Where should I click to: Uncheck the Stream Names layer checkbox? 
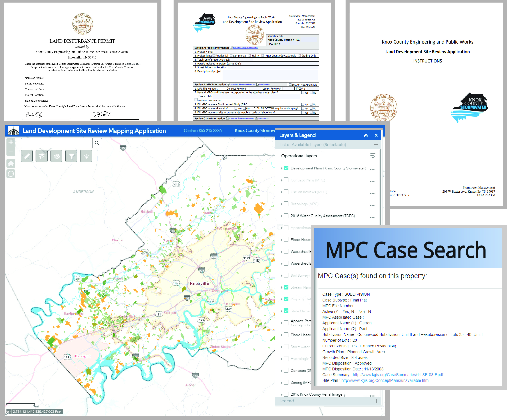(286, 287)
